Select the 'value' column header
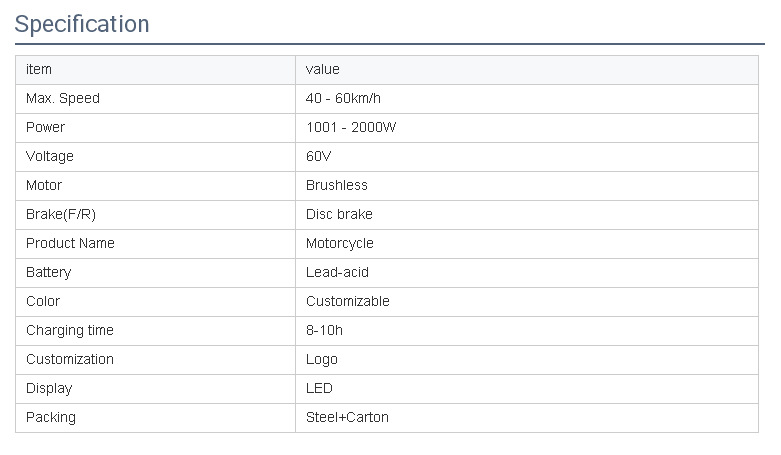The height and width of the screenshot is (455, 781). pos(323,69)
